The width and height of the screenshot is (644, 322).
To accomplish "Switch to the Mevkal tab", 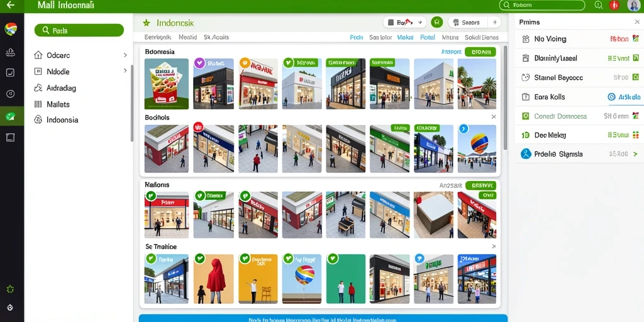I will [x=406, y=37].
